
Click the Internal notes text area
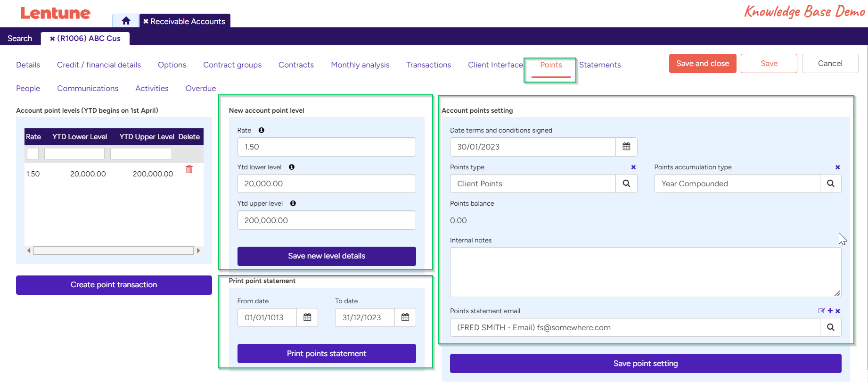pos(646,272)
